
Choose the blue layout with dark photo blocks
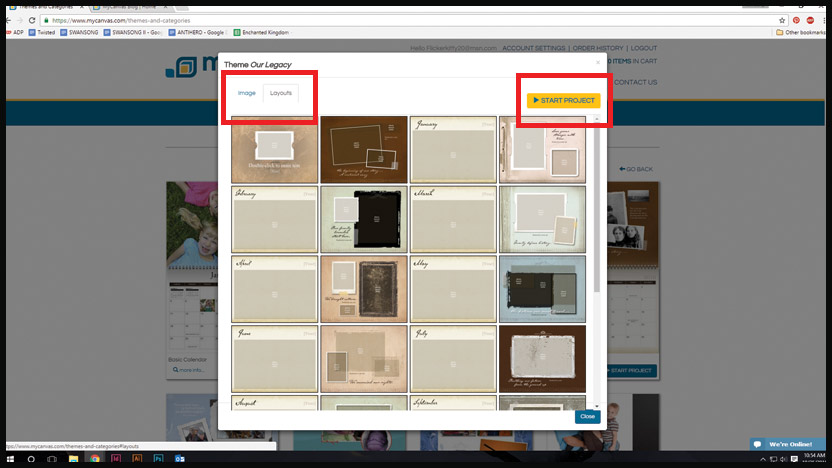click(542, 289)
